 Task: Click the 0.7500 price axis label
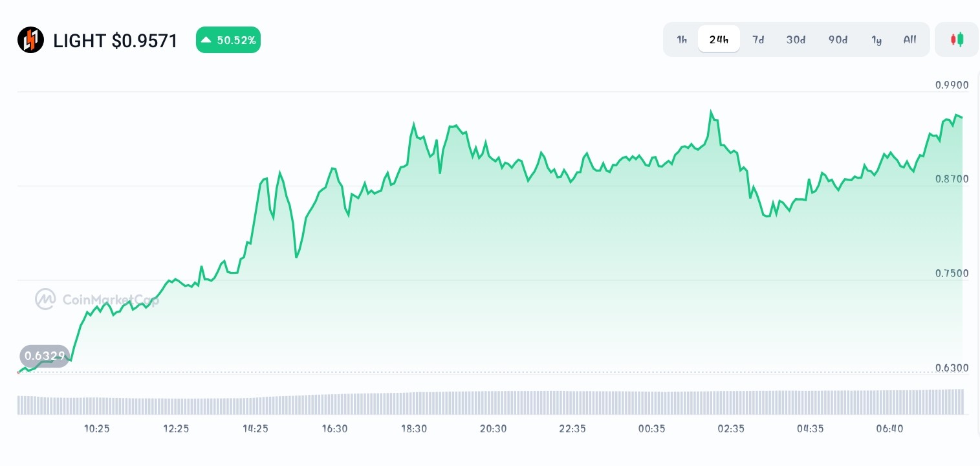pos(952,273)
